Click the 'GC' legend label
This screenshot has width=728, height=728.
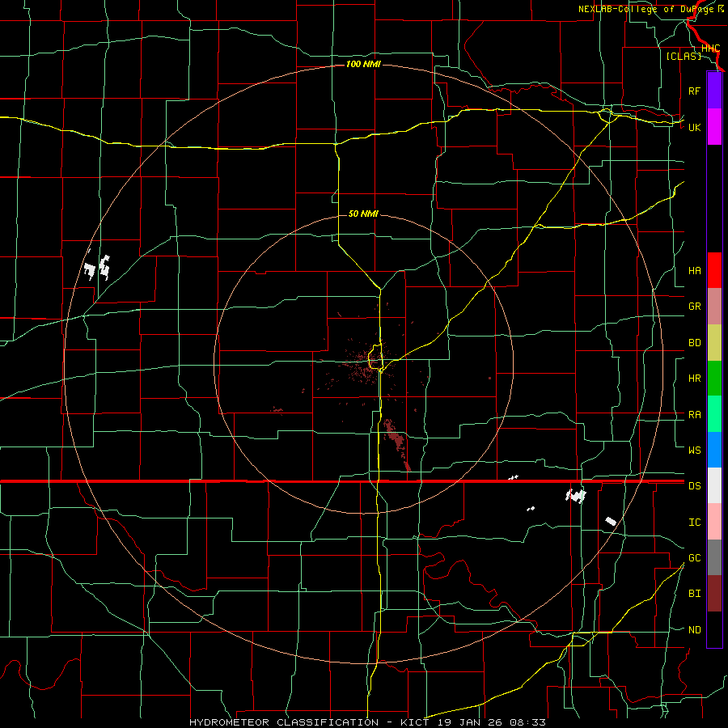pyautogui.click(x=694, y=558)
